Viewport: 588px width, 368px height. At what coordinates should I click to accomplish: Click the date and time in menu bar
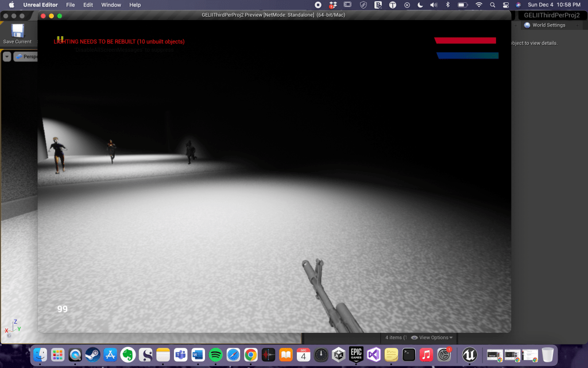pos(555,5)
